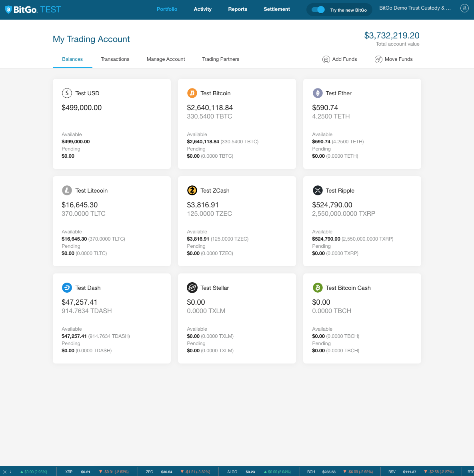Click the Test Ether coin icon
The image size is (474, 476).
pos(317,93)
